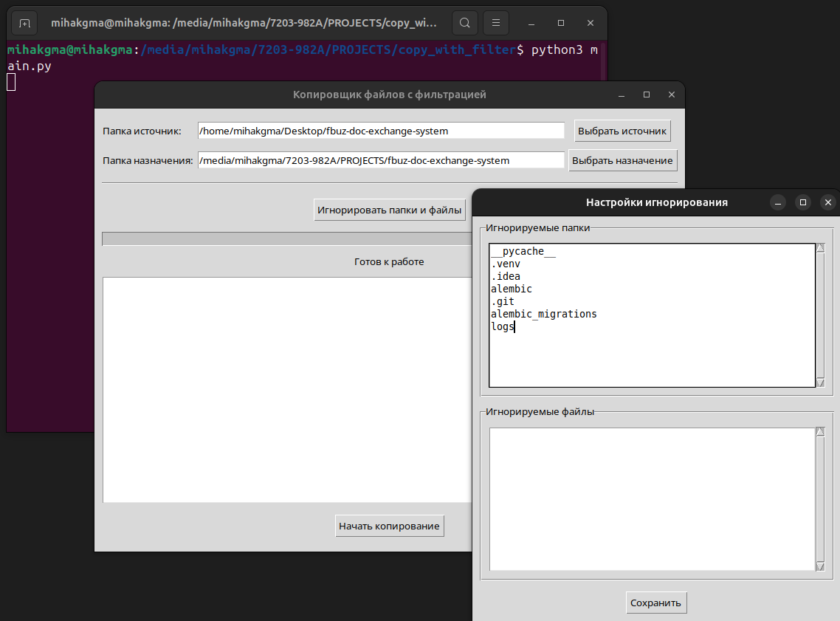
Task: Maximize the Копировщик файлов window
Action: coord(647,95)
